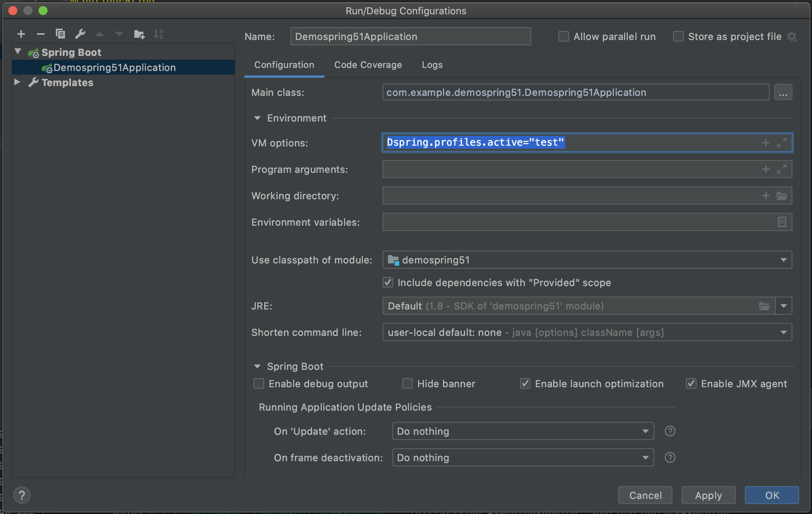Screen dimensions: 812x514
Task: Switch to the Code Coverage tab
Action: tap(368, 65)
